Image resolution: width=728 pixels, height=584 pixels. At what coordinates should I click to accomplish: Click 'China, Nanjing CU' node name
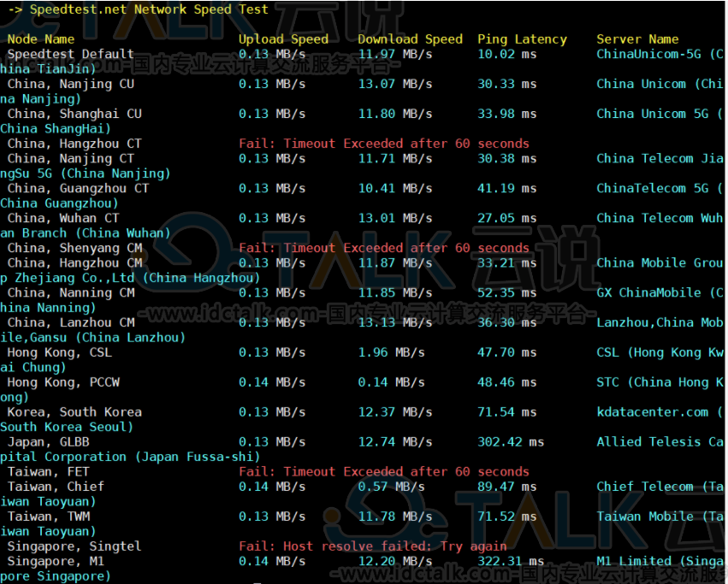click(70, 84)
